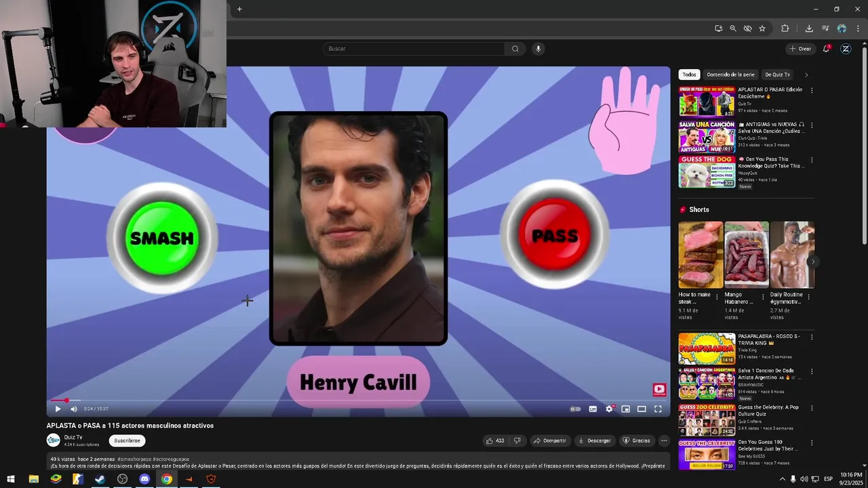Click the Descargar download button

[595, 441]
